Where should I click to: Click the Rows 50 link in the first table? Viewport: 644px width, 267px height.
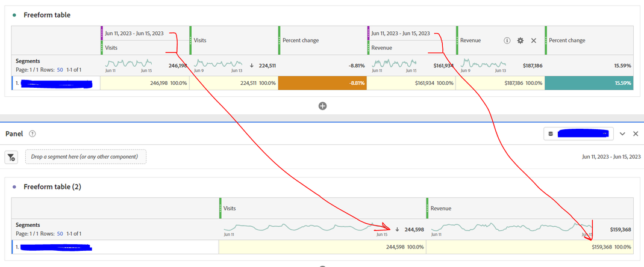point(60,70)
